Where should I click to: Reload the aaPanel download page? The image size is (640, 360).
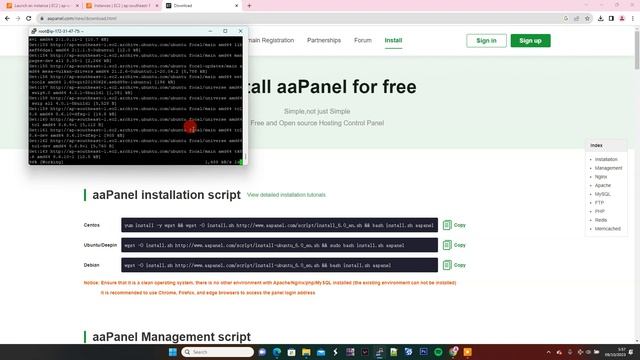click(29, 18)
